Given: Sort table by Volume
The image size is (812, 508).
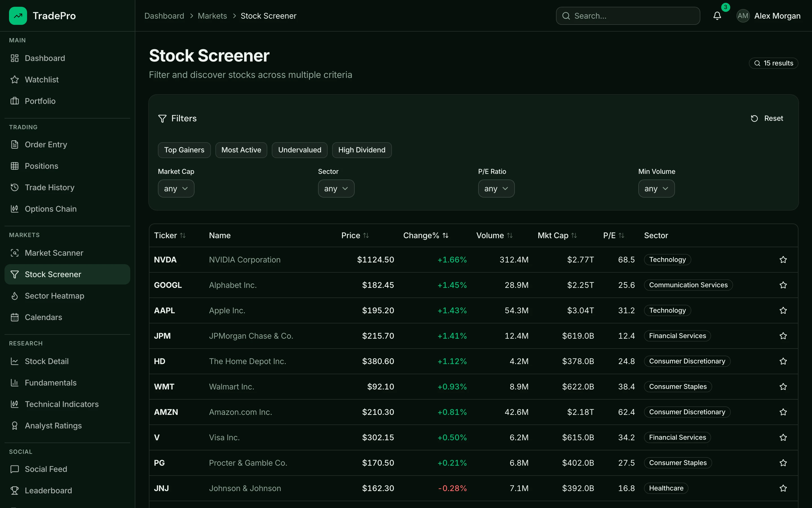Looking at the screenshot, I should (495, 236).
